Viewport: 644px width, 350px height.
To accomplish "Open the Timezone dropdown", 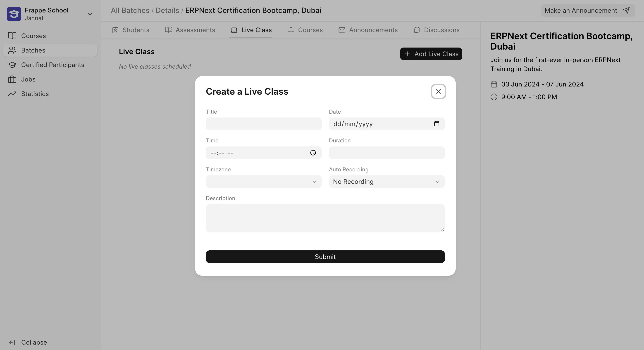I will point(263,182).
